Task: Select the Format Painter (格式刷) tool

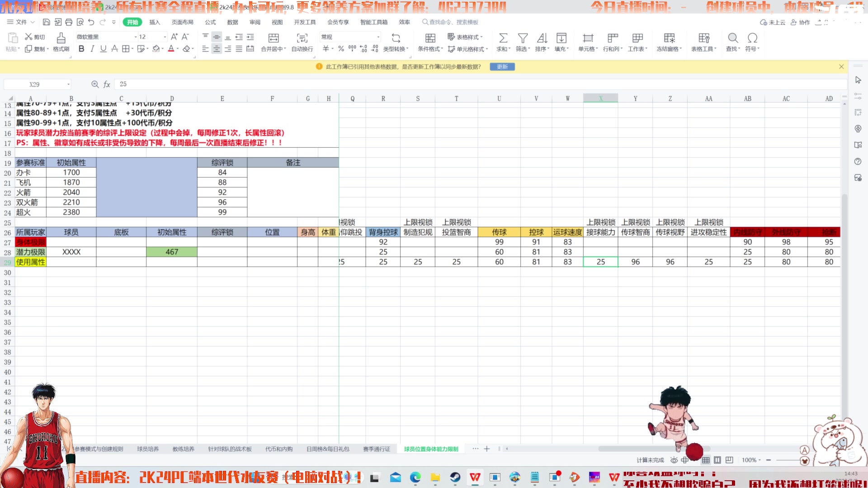Action: pyautogui.click(x=61, y=42)
